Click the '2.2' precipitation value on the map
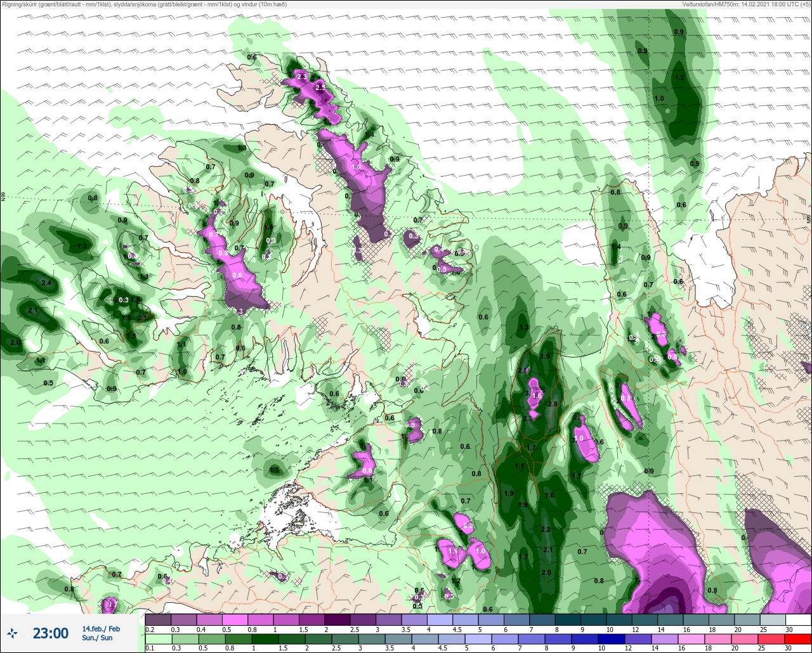This screenshot has height=653, width=812. click(546, 529)
